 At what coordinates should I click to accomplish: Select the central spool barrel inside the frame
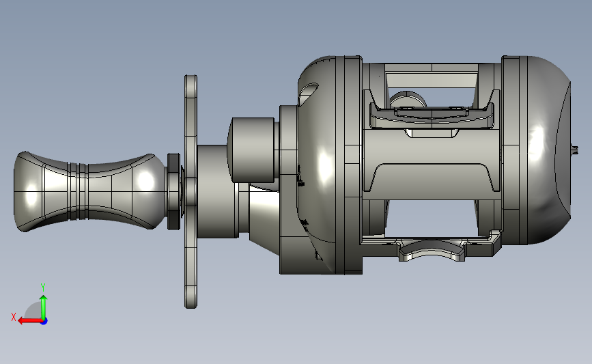tap(431, 165)
